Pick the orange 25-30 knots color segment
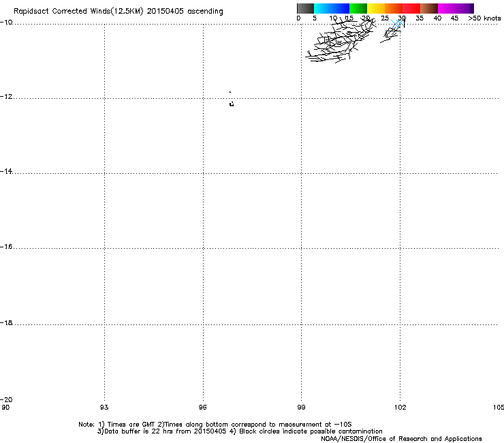The height and width of the screenshot is (443, 504). click(x=394, y=8)
